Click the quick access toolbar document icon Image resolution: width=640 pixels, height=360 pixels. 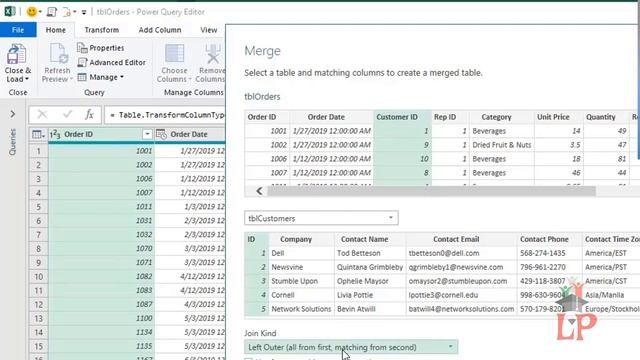(x=51, y=12)
